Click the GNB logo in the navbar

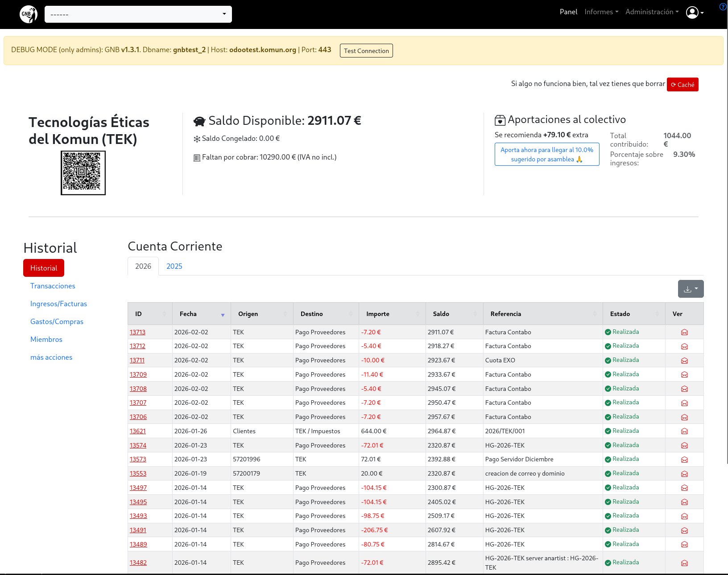click(29, 14)
